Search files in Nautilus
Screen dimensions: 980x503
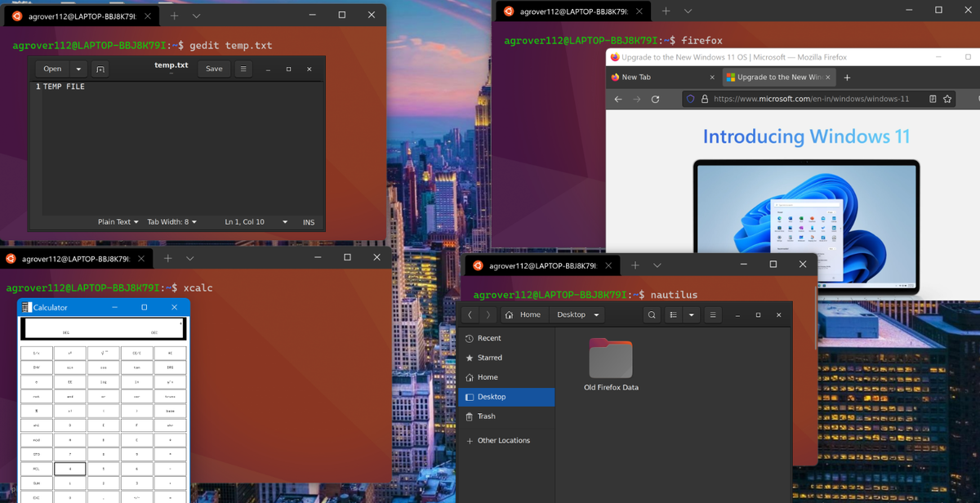click(x=652, y=314)
